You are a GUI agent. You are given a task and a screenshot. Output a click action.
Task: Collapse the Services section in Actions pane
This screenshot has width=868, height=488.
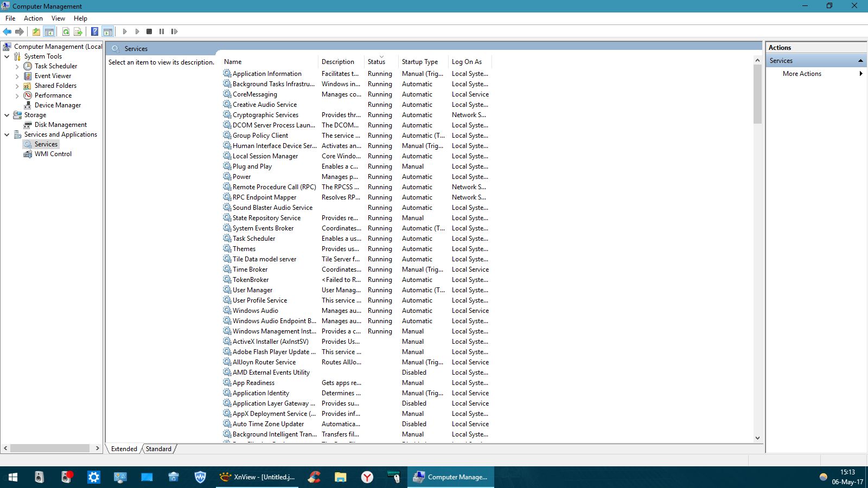[860, 61]
